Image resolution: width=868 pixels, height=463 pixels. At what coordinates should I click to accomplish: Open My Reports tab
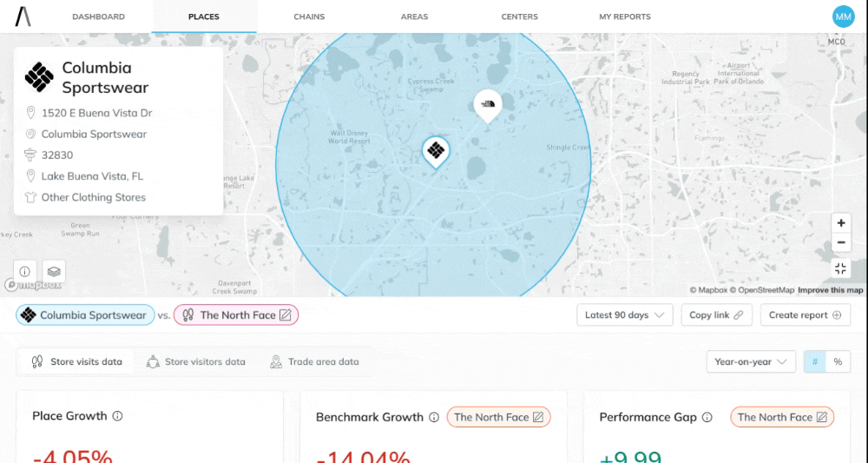[624, 17]
